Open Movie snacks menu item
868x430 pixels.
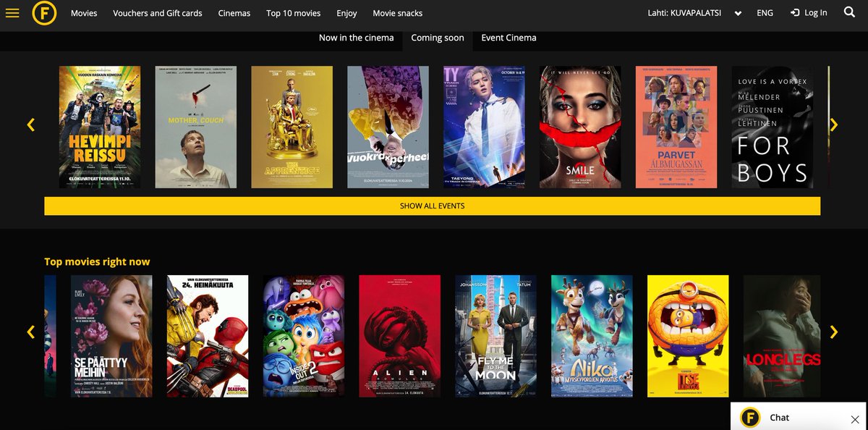pyautogui.click(x=397, y=13)
